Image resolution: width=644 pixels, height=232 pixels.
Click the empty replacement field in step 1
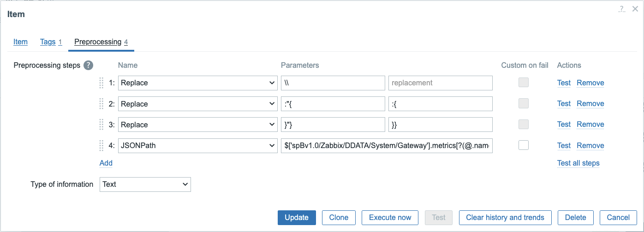[x=440, y=83]
